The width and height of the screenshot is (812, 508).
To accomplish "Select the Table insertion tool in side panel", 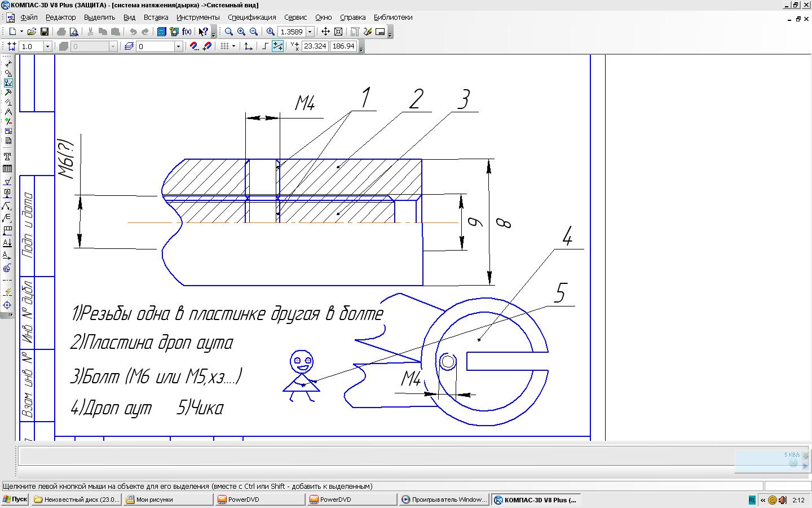I will click(x=8, y=169).
